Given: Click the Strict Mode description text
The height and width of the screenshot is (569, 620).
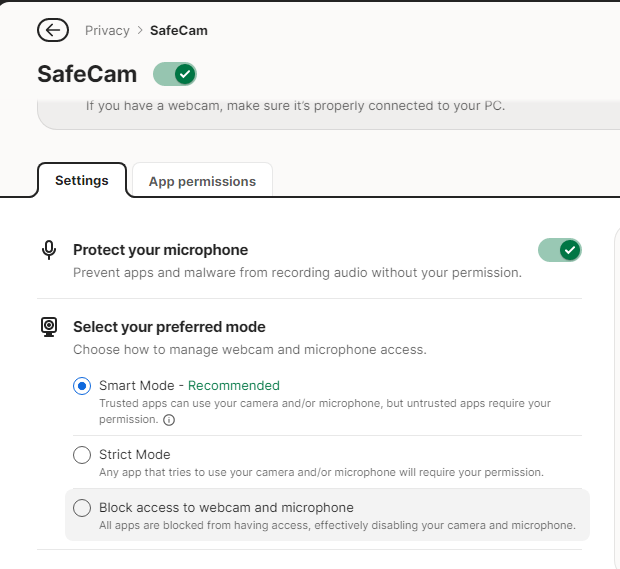Looking at the screenshot, I should click(x=321, y=472).
